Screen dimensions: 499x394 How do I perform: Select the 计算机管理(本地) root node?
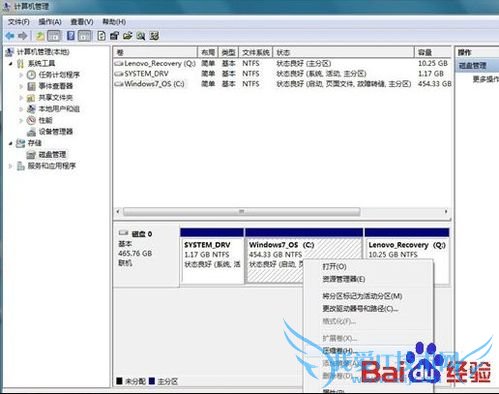pos(43,52)
